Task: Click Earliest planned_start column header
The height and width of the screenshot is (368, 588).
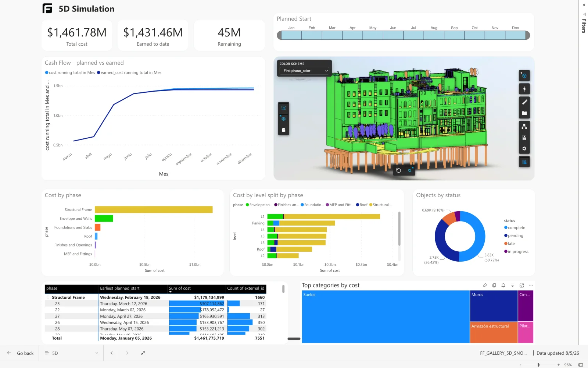Action: [x=120, y=288]
